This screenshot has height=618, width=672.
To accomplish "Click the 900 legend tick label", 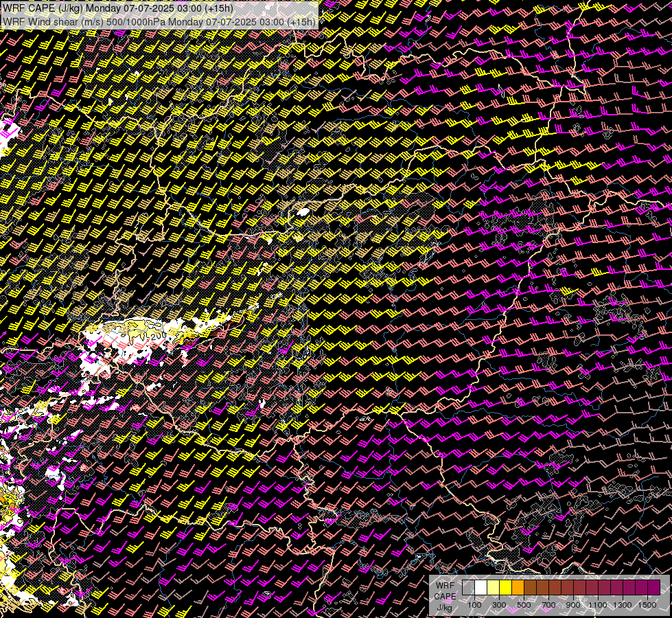I will tap(573, 605).
